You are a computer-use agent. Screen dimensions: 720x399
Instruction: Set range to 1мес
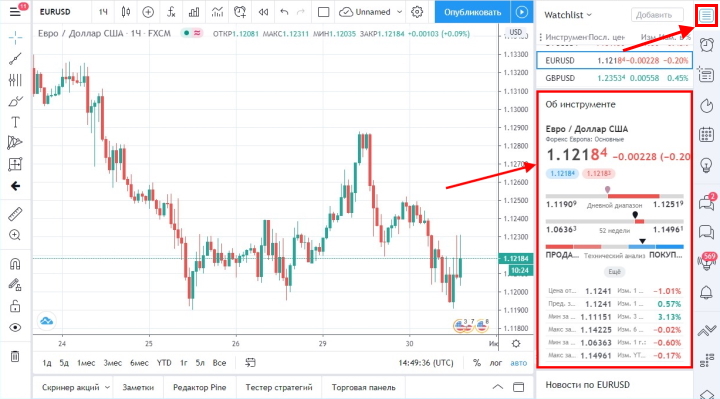86,363
